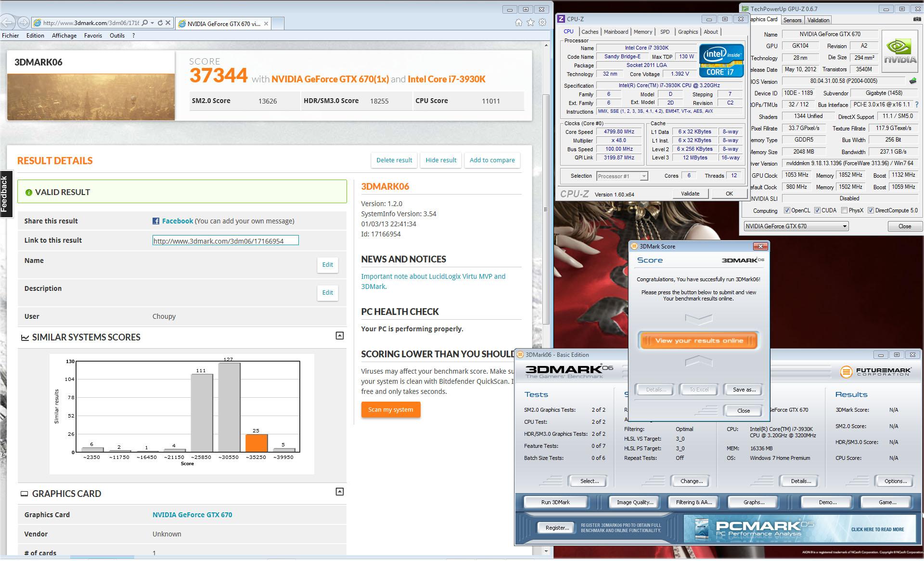
Task: Toggle the OpenCL checkbox in GPU-Z
Action: pyautogui.click(x=787, y=210)
